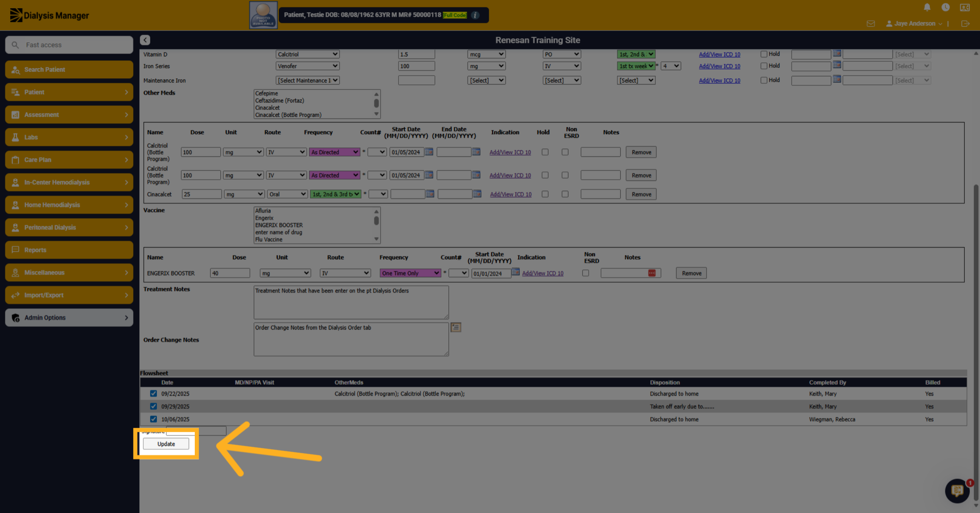
Task: Open the notifications bell icon
Action: [x=927, y=7]
